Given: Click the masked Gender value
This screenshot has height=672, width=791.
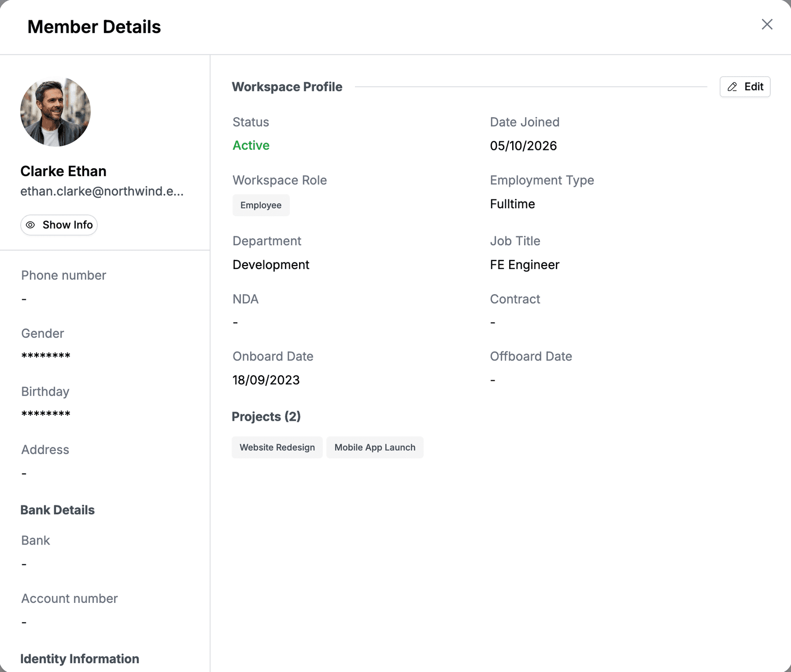Looking at the screenshot, I should point(46,356).
